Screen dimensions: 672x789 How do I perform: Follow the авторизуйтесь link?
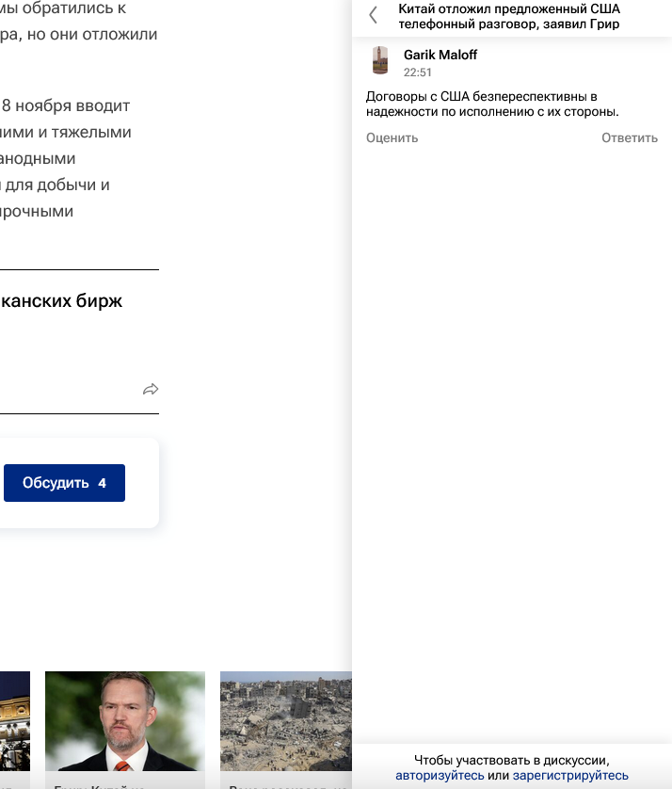[x=440, y=776]
